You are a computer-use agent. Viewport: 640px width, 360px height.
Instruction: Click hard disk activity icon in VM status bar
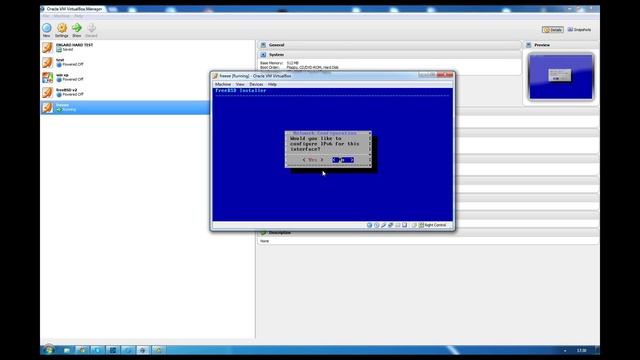point(369,225)
